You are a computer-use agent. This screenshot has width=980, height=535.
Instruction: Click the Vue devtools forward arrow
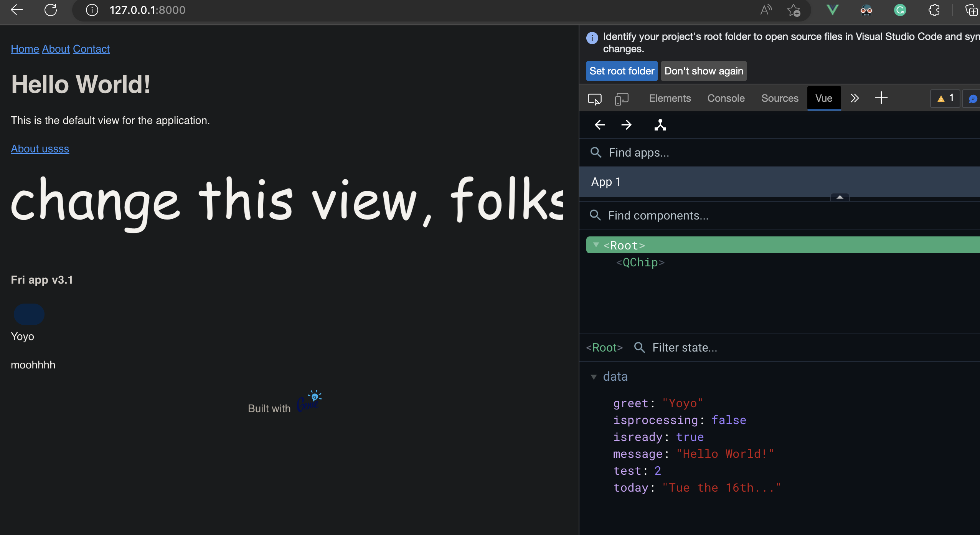(626, 125)
